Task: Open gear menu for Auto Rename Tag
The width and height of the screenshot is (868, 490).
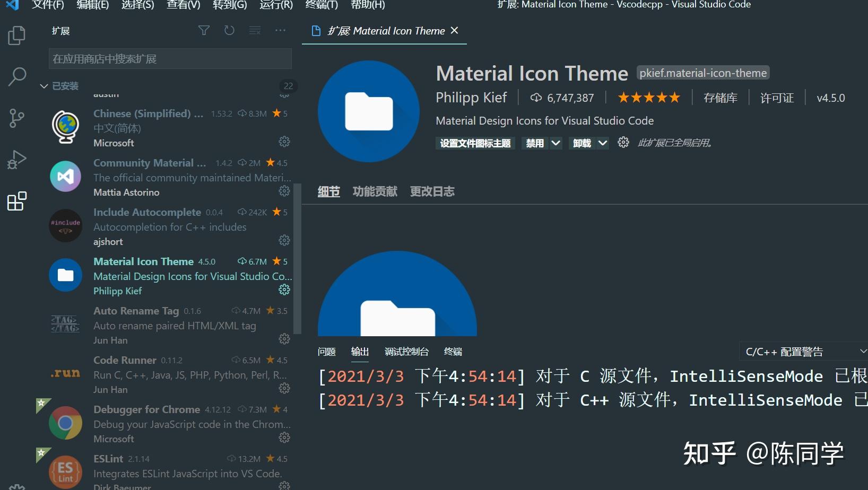Action: (284, 339)
